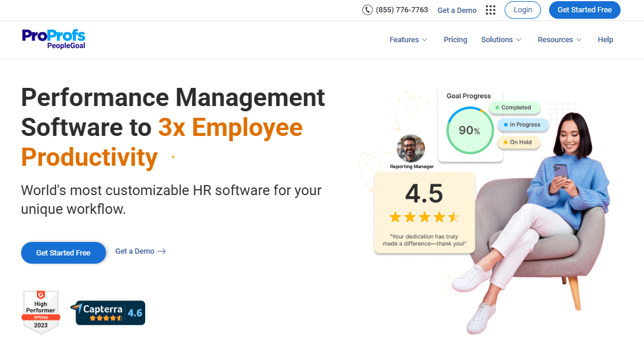Select the Completed status tag

[514, 108]
